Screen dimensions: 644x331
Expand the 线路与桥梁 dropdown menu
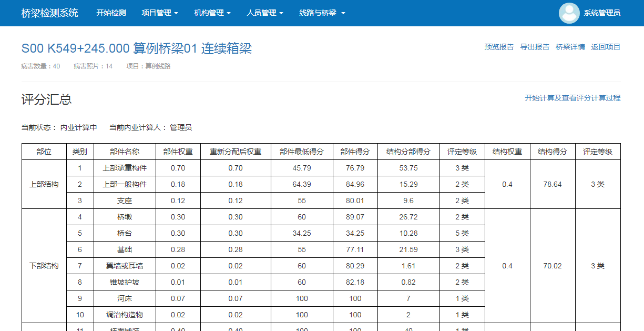[322, 13]
